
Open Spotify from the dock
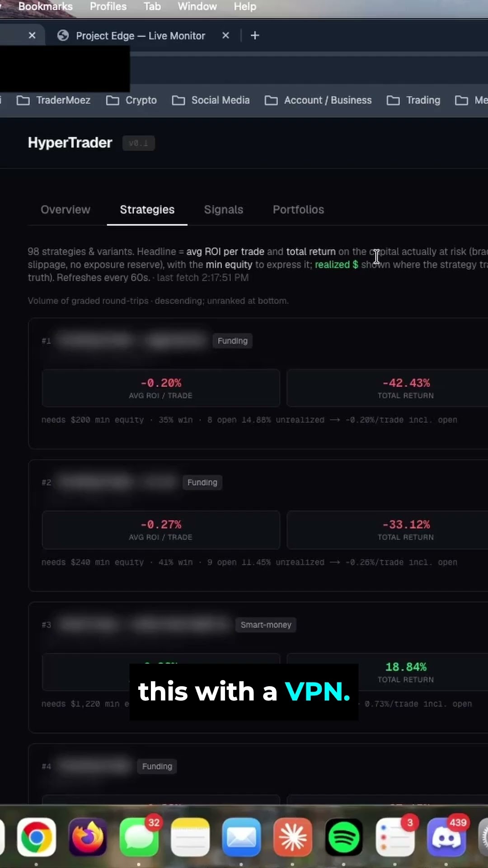[x=344, y=837]
